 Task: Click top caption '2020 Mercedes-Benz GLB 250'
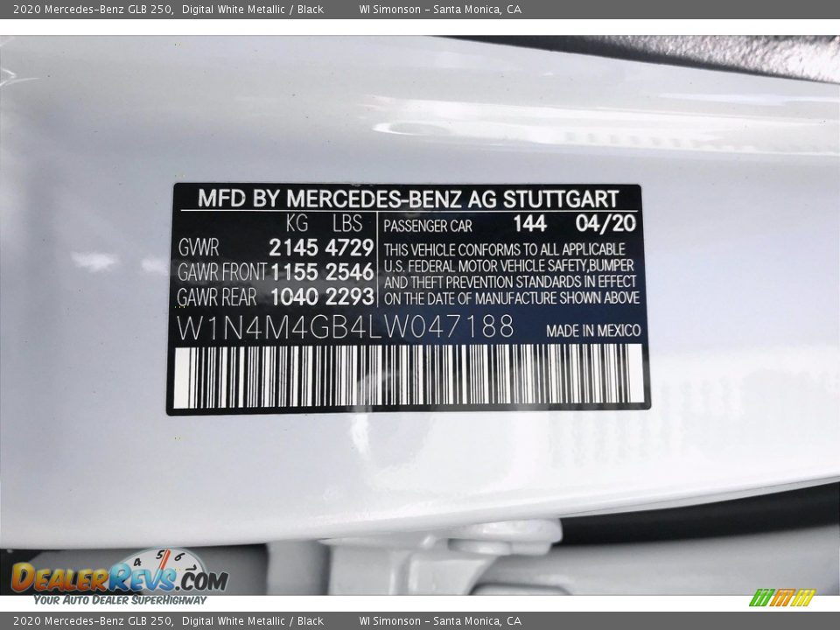tap(93, 9)
